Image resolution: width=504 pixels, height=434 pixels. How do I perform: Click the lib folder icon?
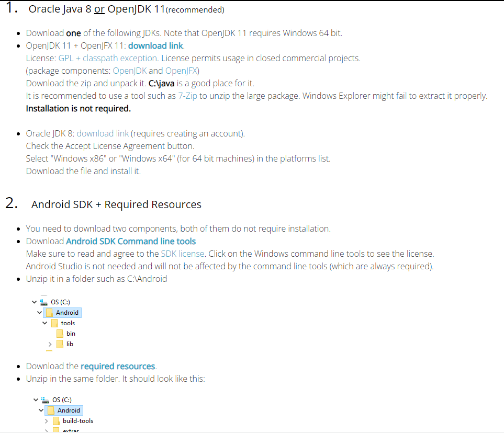60,344
